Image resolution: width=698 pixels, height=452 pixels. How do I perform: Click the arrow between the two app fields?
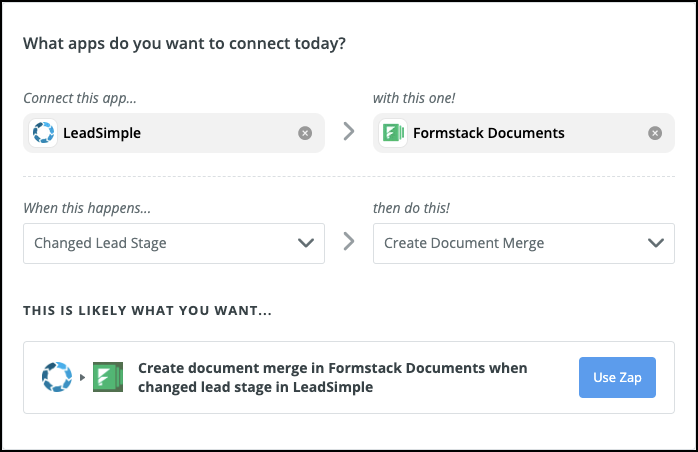[349, 132]
